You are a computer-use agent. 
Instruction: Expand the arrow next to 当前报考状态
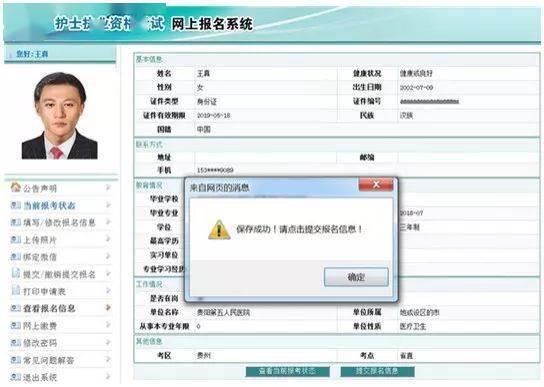(x=108, y=205)
